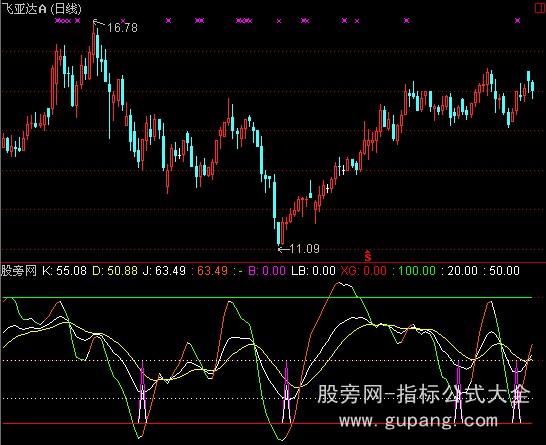The height and width of the screenshot is (445, 546).
Task: Click the B: 0.00 indicator value
Action: 267,271
